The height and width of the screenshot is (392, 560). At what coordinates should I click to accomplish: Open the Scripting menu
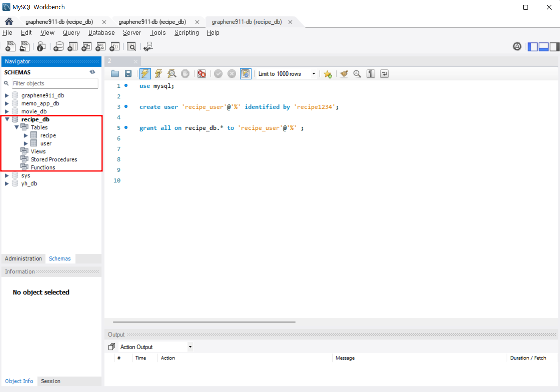187,33
